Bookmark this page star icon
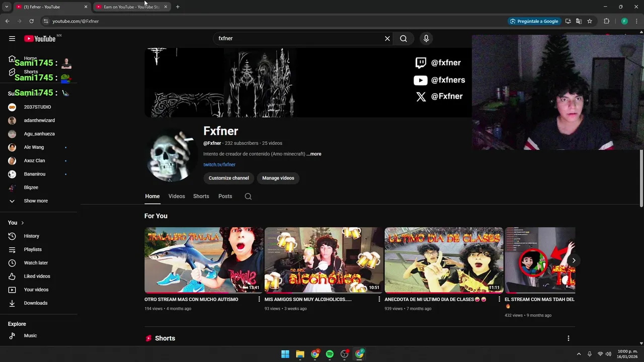Image resolution: width=644 pixels, height=362 pixels. (x=590, y=21)
